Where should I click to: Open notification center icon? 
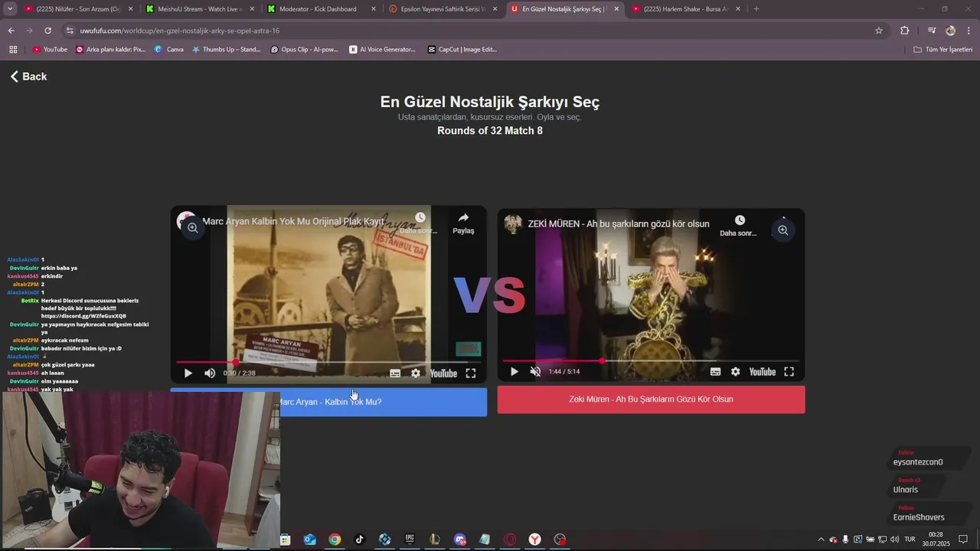pyautogui.click(x=963, y=540)
